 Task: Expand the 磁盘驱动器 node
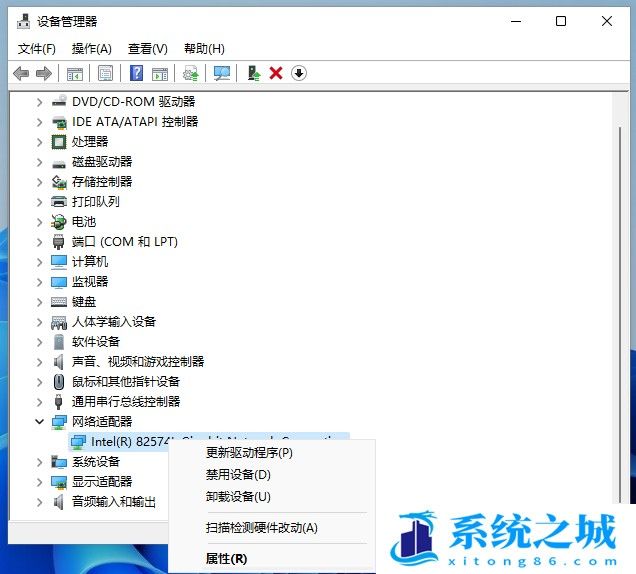[x=39, y=162]
